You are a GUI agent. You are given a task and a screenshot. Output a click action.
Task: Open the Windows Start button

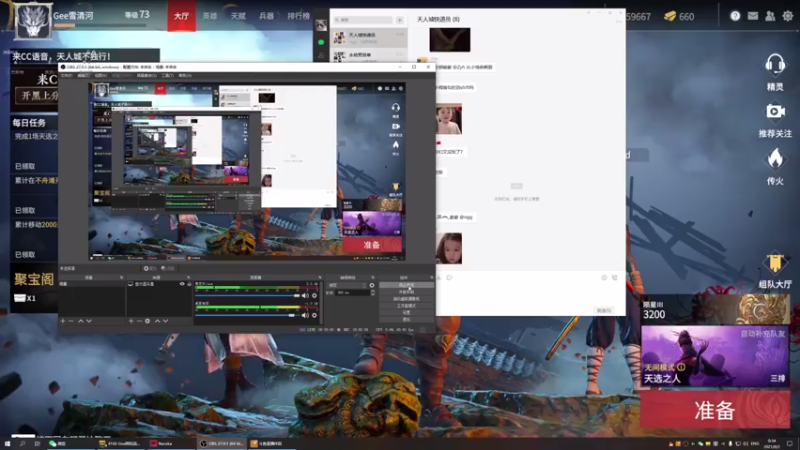pos(7,443)
